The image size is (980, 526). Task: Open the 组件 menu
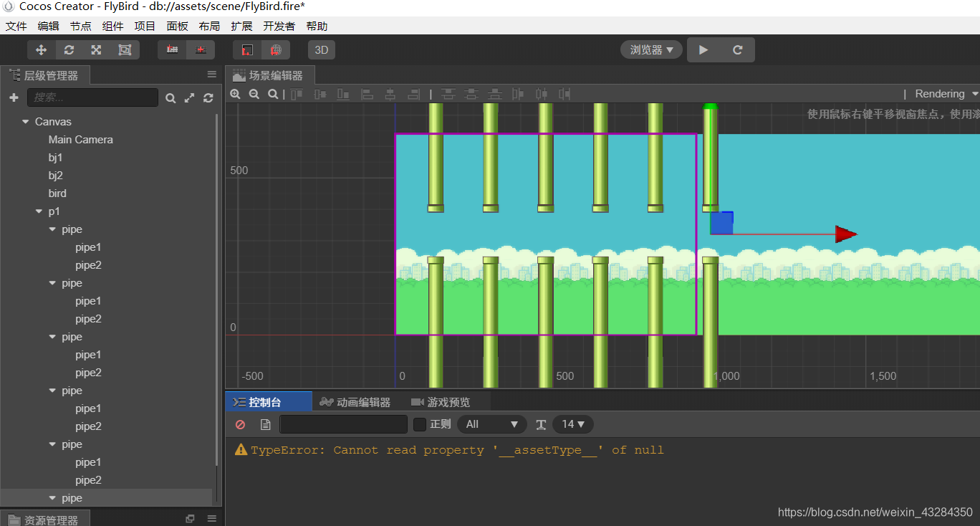[112, 26]
